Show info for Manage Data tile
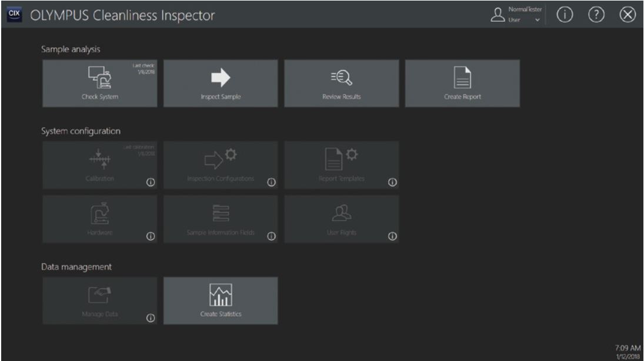644x361 pixels. pos(151,318)
